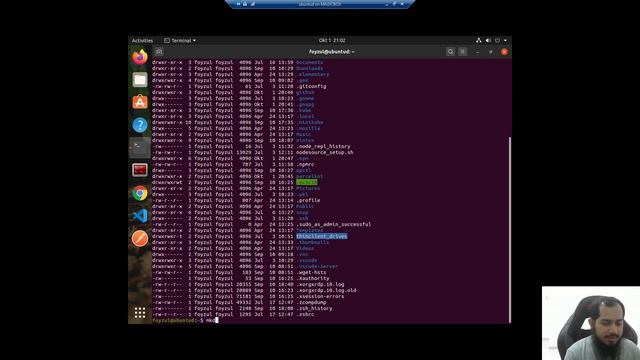Open the red remote desktop dock icon
This screenshot has height=360, width=640.
140,170
